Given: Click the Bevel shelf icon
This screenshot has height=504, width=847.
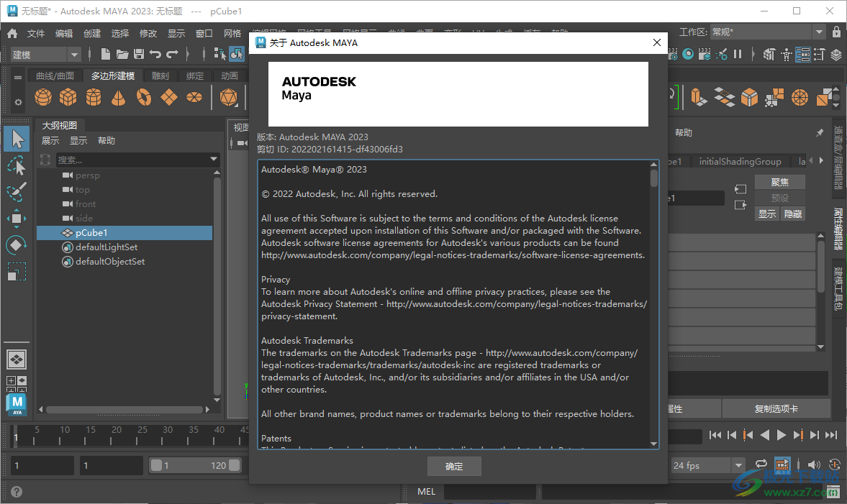Looking at the screenshot, I should 749,97.
